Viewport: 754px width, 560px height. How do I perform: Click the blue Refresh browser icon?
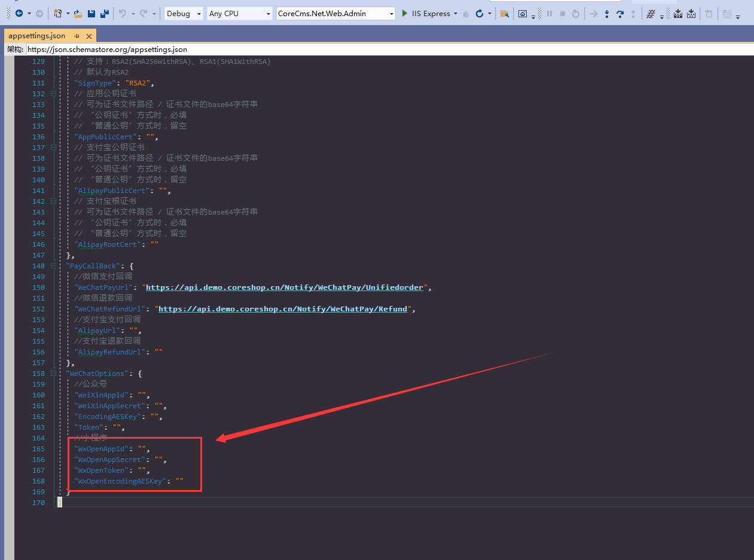(480, 13)
